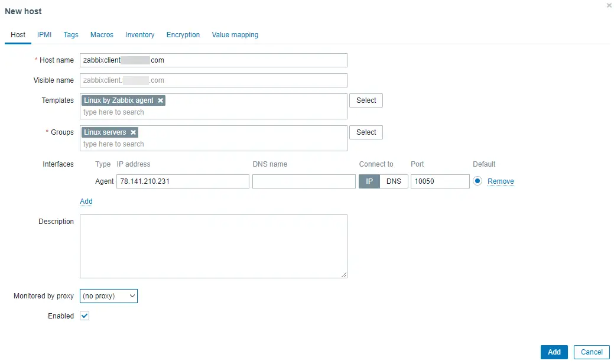
Task: Open the Inventory tab
Action: coord(139,35)
